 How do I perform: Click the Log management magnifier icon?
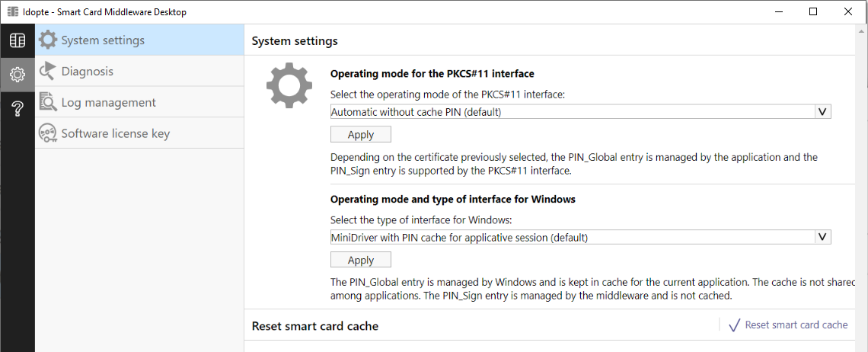tap(48, 102)
